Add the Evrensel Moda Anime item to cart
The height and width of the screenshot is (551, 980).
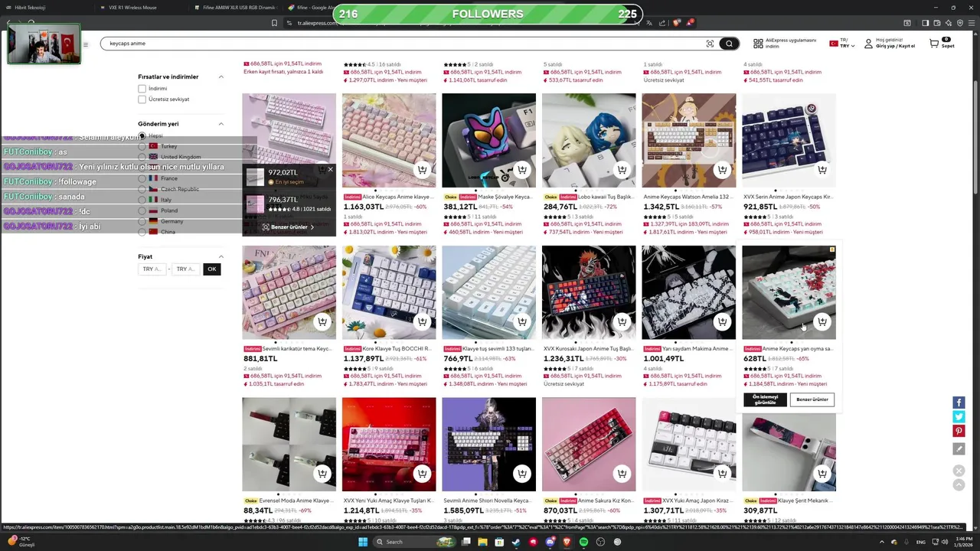click(x=322, y=474)
